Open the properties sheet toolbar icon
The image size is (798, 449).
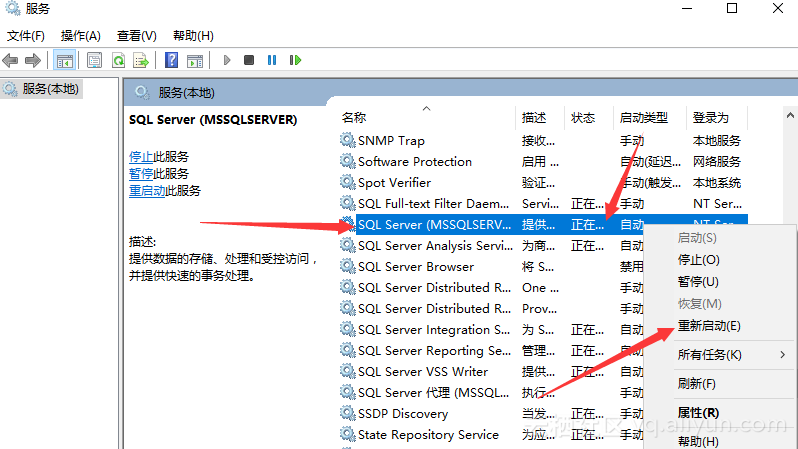tap(94, 61)
